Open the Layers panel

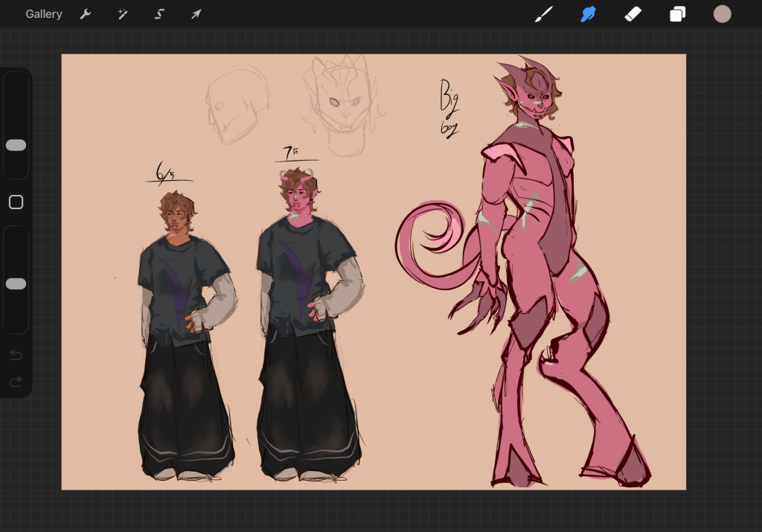(677, 14)
